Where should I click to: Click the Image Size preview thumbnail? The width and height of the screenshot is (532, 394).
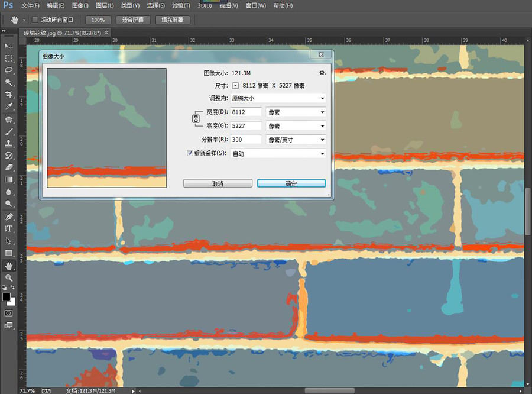click(x=106, y=128)
